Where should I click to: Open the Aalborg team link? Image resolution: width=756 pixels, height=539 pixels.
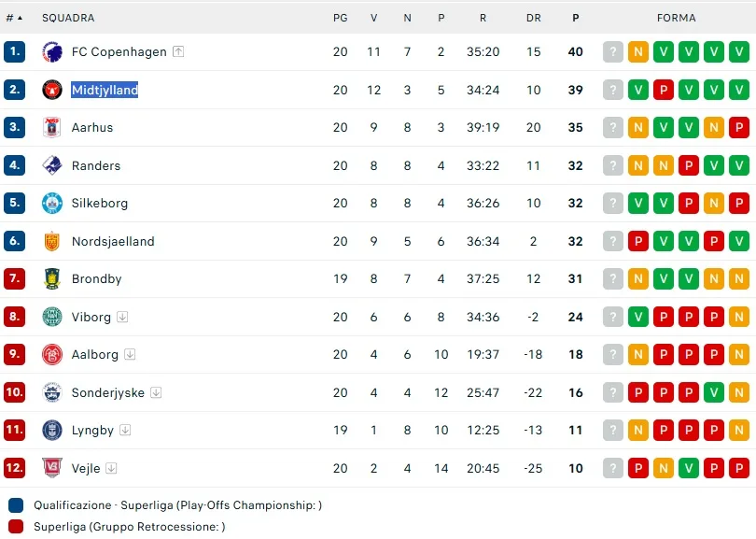[x=95, y=355]
